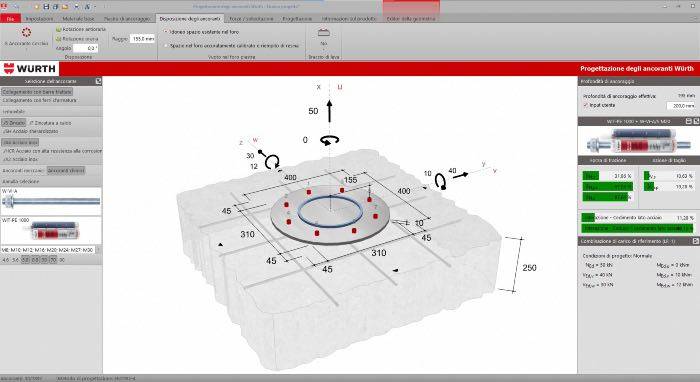Select steel grade 8.8
Viewport: 700px width, 382px height.
36,260
